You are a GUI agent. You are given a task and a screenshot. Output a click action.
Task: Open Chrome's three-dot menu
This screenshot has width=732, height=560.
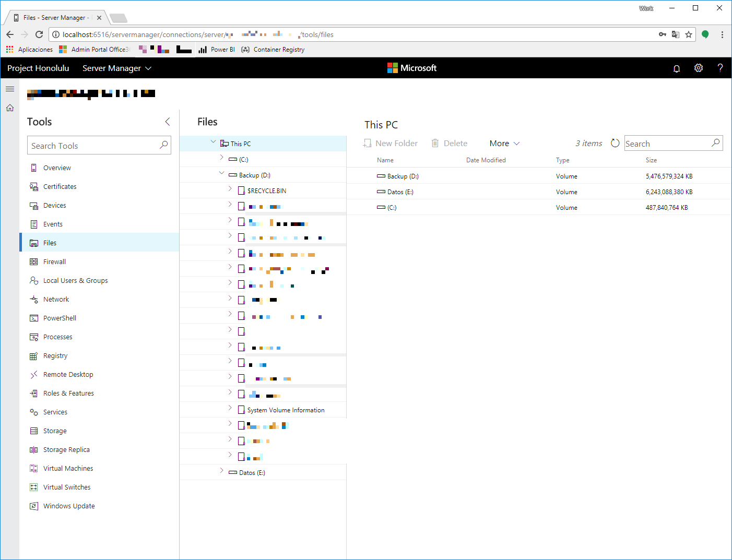coord(722,34)
